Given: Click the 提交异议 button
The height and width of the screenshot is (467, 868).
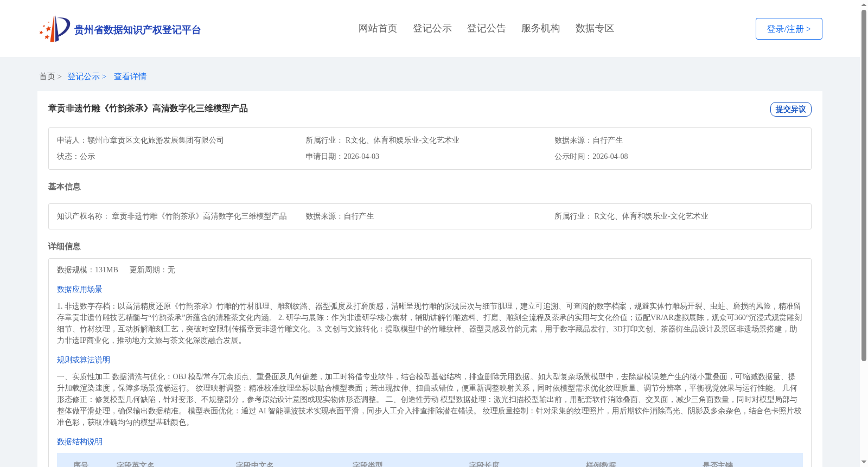Looking at the screenshot, I should coord(790,109).
